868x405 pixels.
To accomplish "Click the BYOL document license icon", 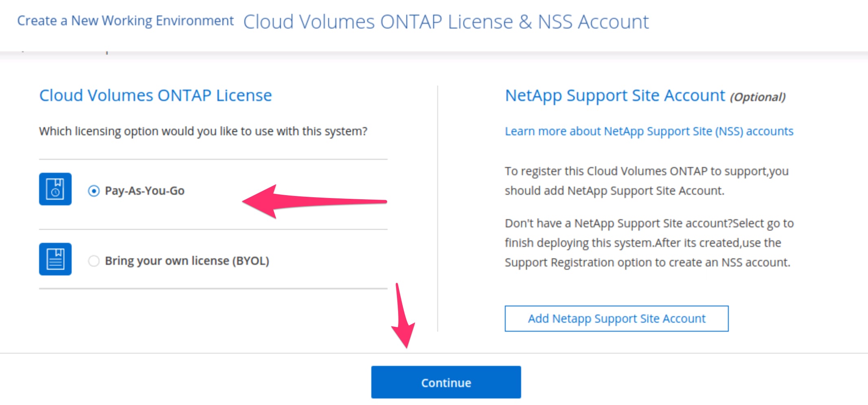I will point(55,259).
